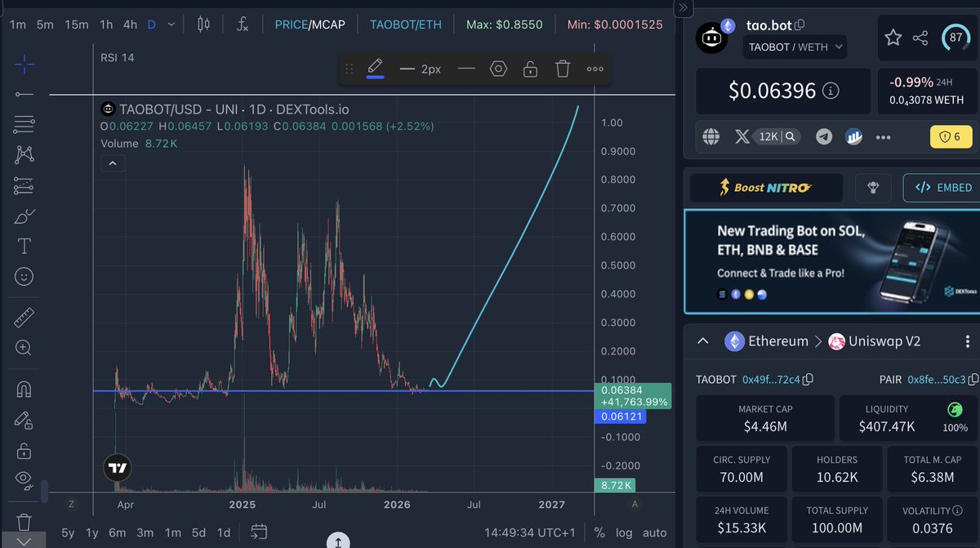The width and height of the screenshot is (980, 548).
Task: Delete the selected drawing from floating toolbar
Action: tap(563, 69)
